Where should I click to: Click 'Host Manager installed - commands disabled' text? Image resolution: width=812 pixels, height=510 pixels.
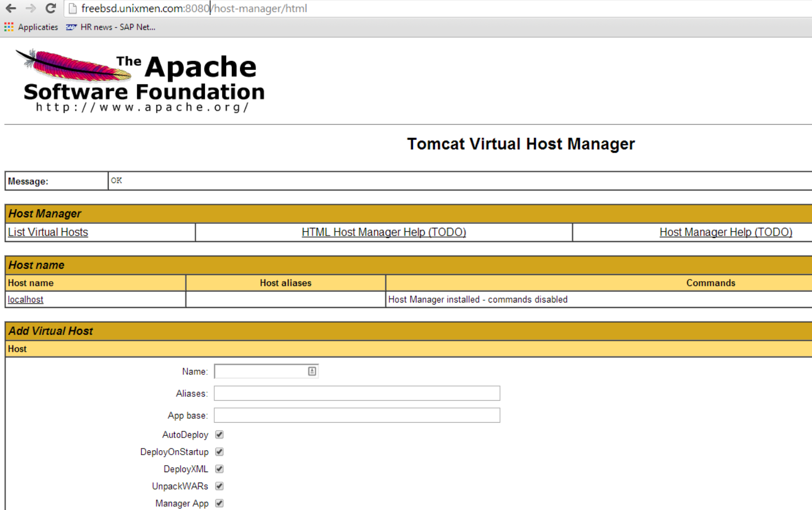pos(478,299)
